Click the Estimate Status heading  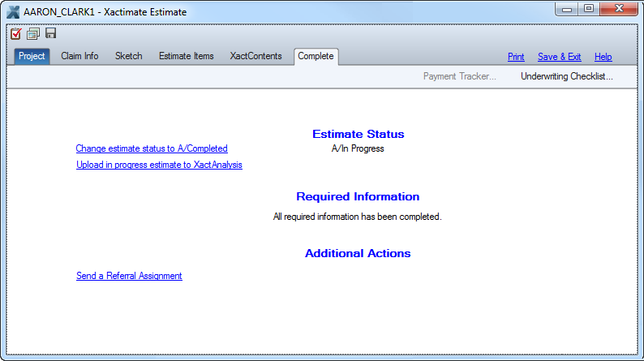[x=358, y=135]
